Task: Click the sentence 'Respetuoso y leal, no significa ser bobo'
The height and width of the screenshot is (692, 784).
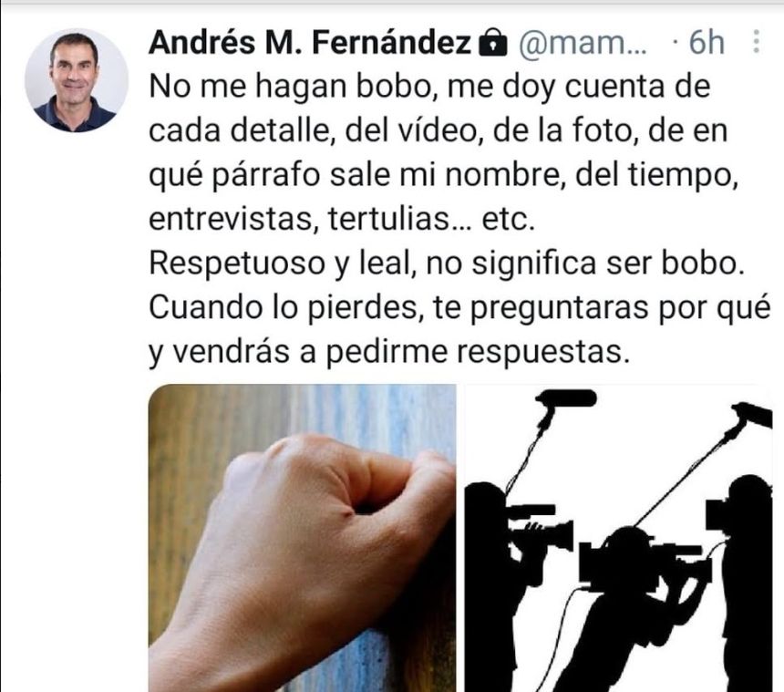Action: point(447,264)
